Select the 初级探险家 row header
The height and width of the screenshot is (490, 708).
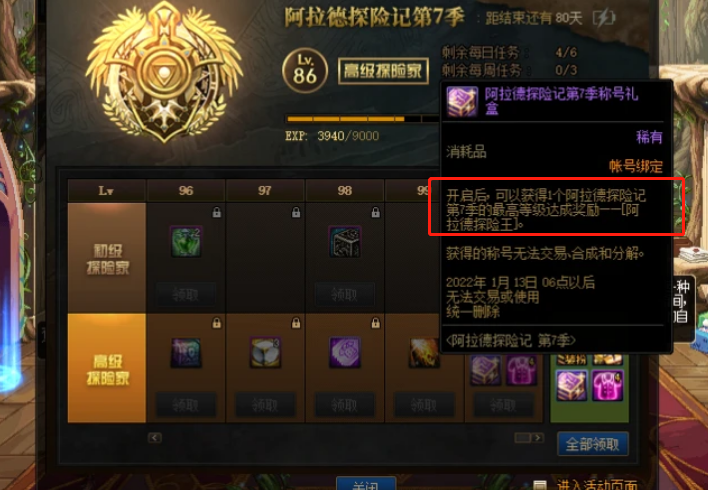[x=107, y=258]
